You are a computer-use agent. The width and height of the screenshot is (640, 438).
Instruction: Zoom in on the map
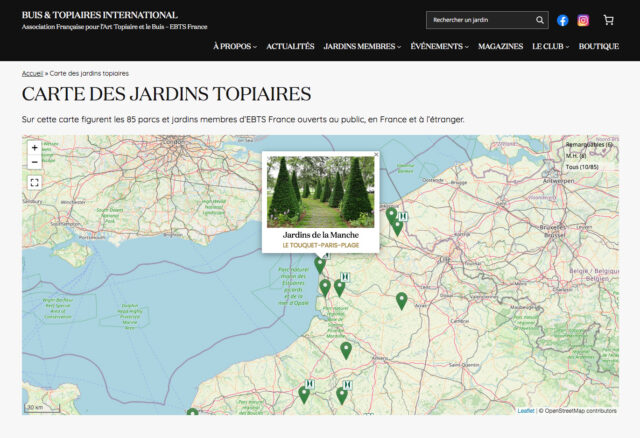coord(35,147)
